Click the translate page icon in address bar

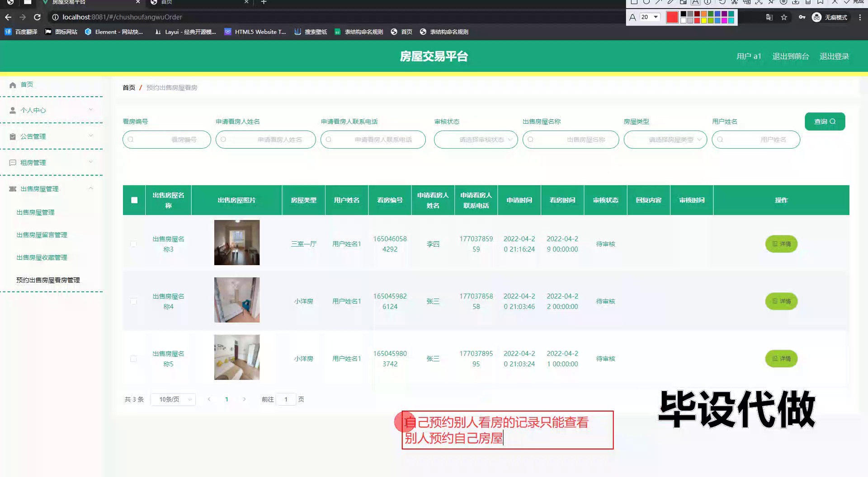point(769,17)
